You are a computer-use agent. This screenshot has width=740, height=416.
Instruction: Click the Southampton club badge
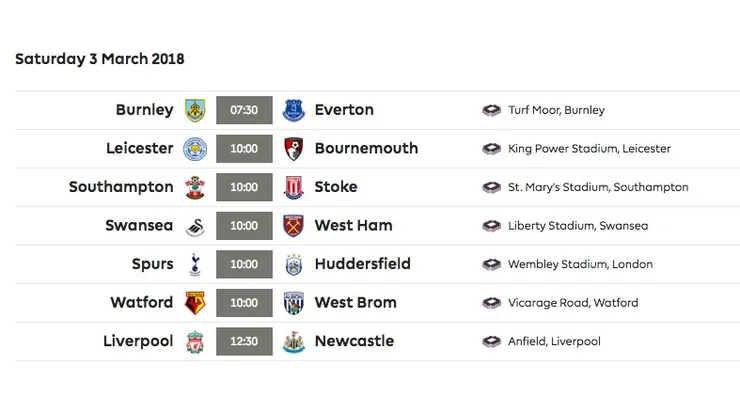[x=194, y=187]
